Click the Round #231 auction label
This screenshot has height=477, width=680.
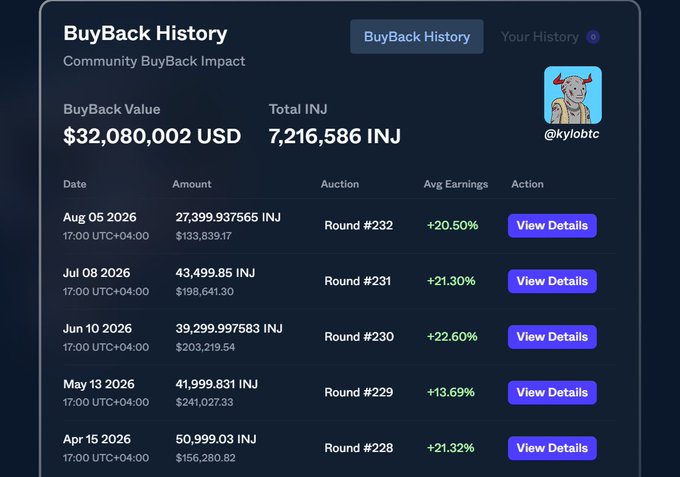pos(358,281)
